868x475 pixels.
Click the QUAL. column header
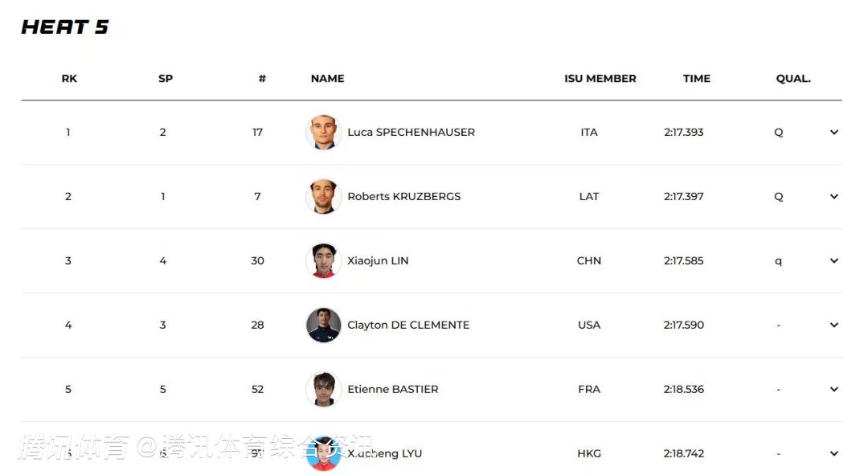point(792,79)
